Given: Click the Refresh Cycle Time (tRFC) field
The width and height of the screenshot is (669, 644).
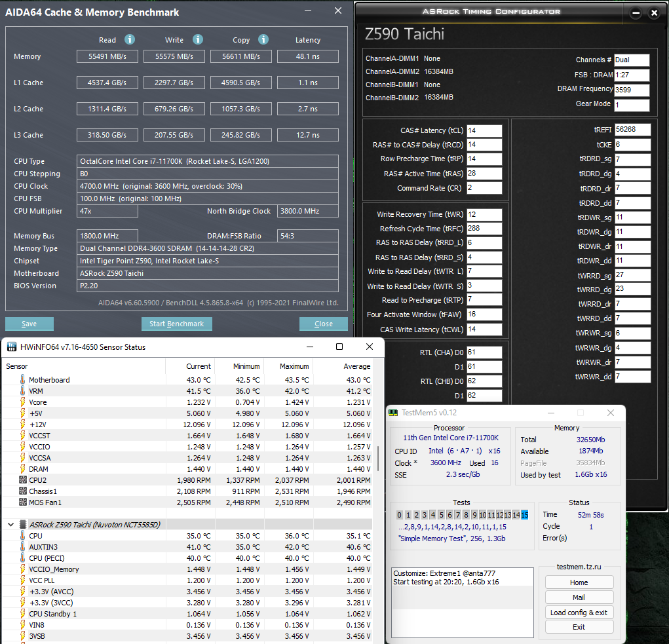Looking at the screenshot, I should pyautogui.click(x=484, y=228).
